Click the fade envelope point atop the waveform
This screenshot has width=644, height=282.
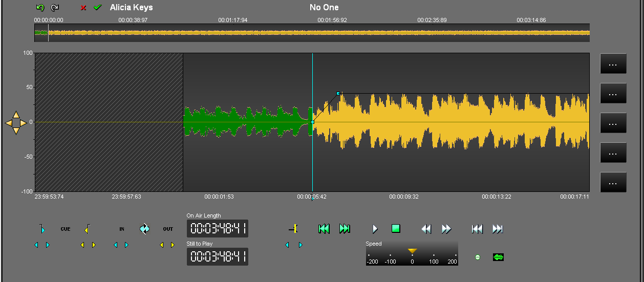click(338, 94)
